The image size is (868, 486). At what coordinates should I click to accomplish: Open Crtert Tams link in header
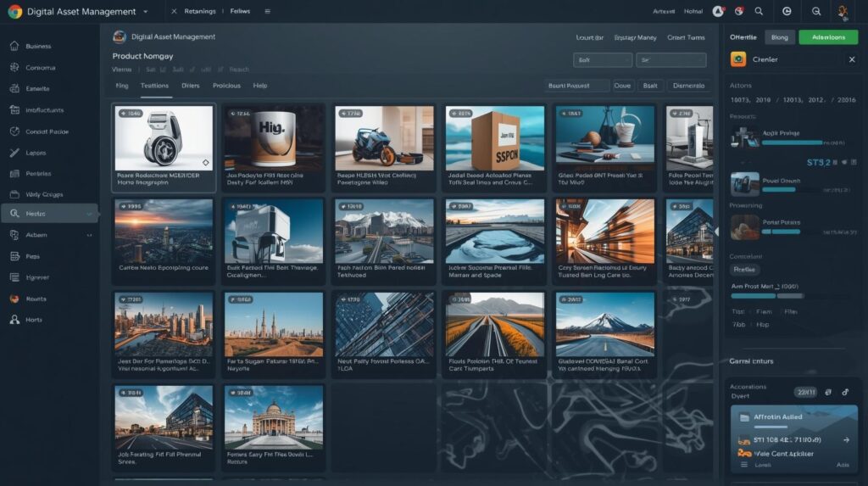click(686, 37)
